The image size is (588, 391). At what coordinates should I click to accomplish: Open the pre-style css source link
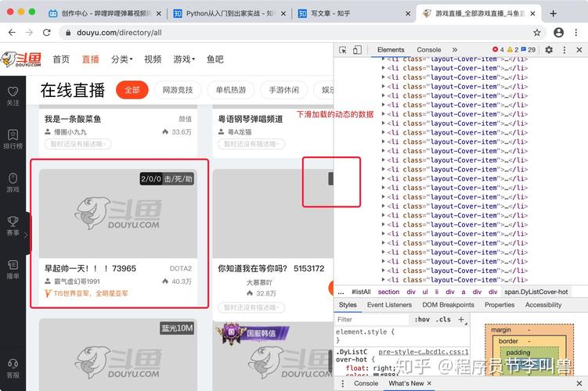pos(424,352)
